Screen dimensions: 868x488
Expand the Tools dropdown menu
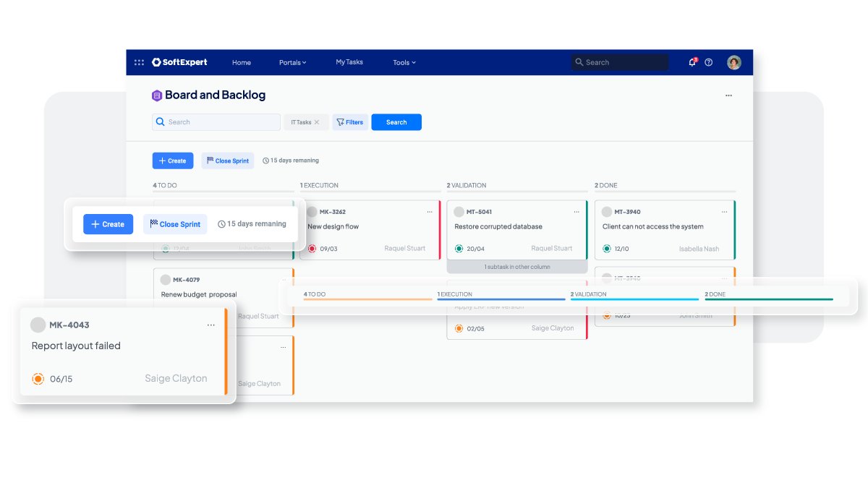[x=404, y=62]
